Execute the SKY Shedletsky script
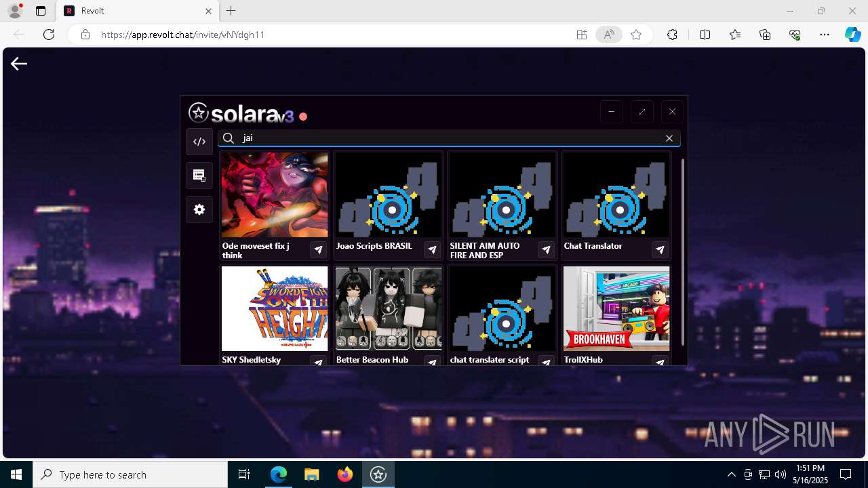Viewport: 868px width, 488px height. click(x=318, y=362)
